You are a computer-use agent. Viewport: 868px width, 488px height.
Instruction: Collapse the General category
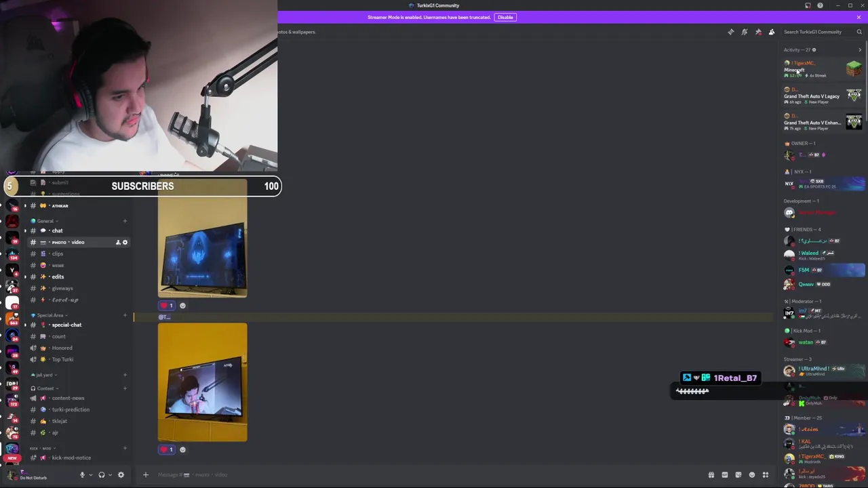pyautogui.click(x=45, y=221)
